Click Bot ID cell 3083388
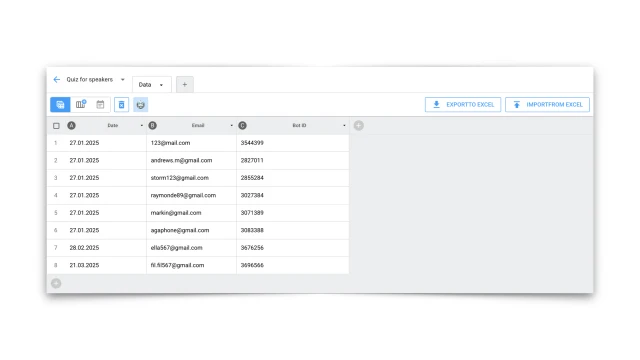The height and width of the screenshot is (360, 640). click(x=293, y=230)
